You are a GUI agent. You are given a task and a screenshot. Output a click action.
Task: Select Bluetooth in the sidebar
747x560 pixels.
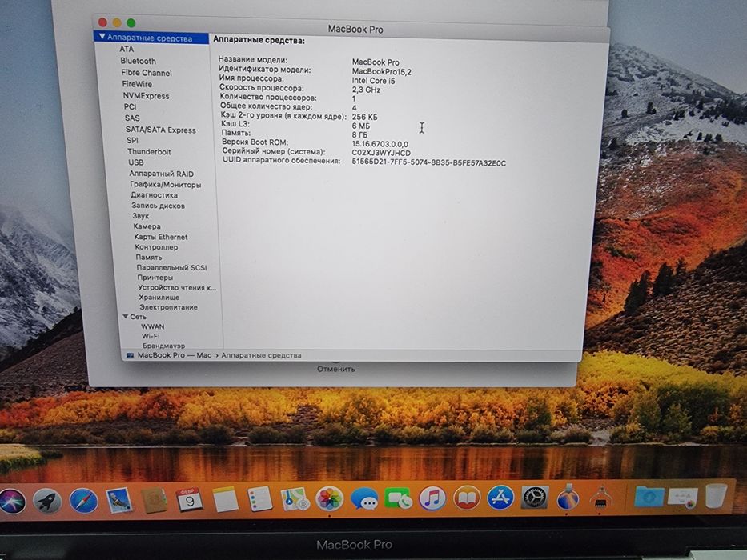[x=138, y=61]
